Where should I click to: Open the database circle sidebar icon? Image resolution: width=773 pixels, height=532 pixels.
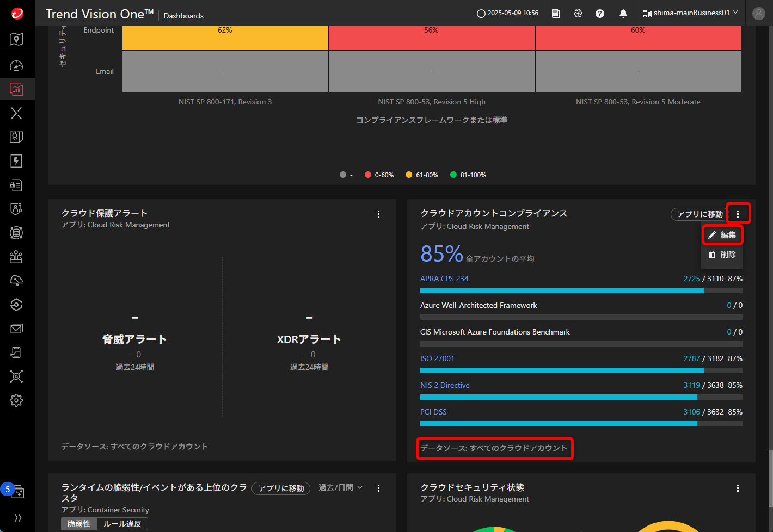tap(16, 233)
